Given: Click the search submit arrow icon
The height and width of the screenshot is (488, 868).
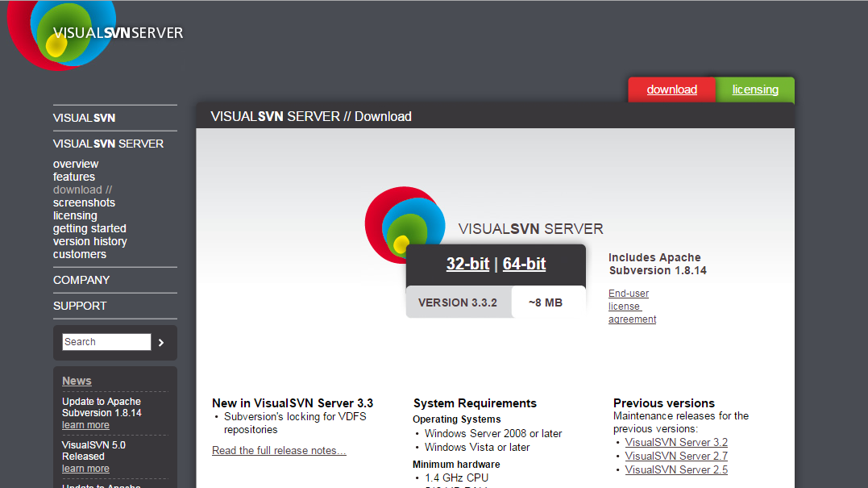Looking at the screenshot, I should click(x=161, y=343).
